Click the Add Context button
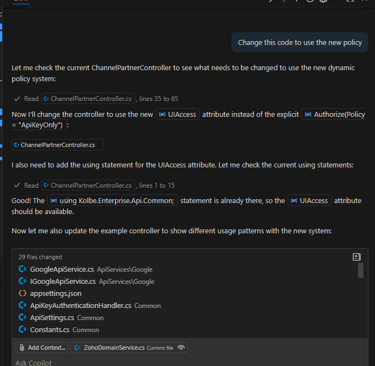Screen dimensions: 375x366 (x=42, y=348)
